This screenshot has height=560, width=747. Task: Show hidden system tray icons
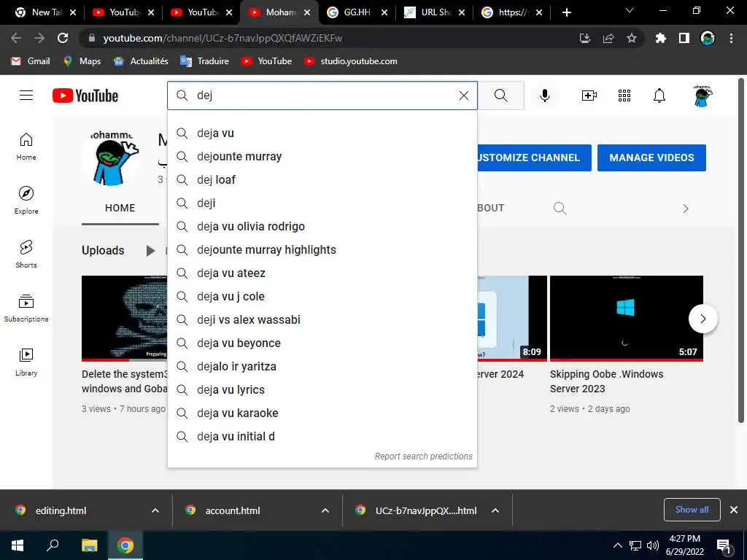point(617,545)
